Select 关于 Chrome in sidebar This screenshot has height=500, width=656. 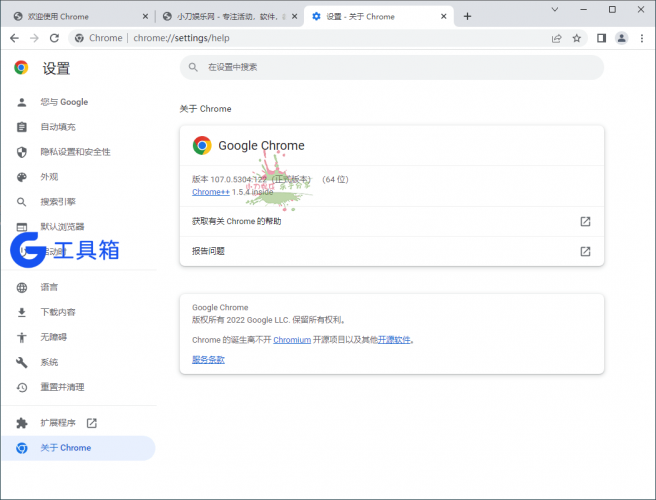(x=79, y=448)
